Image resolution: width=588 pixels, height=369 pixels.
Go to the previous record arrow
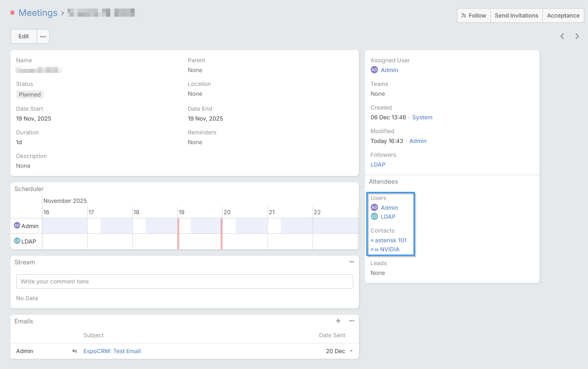click(562, 36)
